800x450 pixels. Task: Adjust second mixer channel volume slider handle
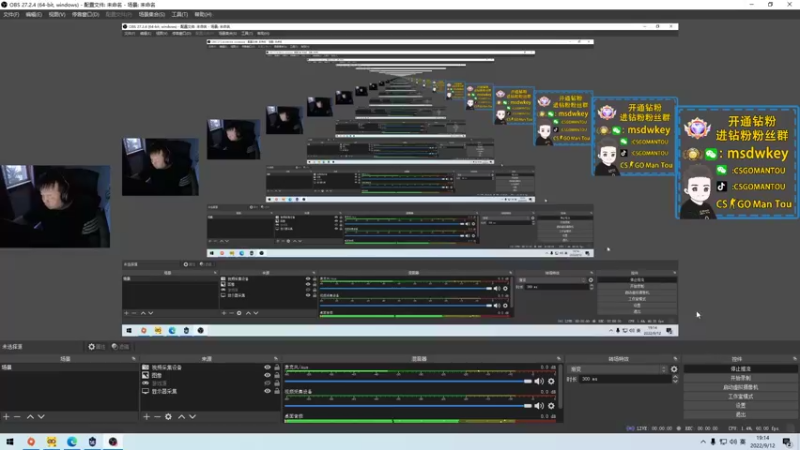(x=528, y=406)
